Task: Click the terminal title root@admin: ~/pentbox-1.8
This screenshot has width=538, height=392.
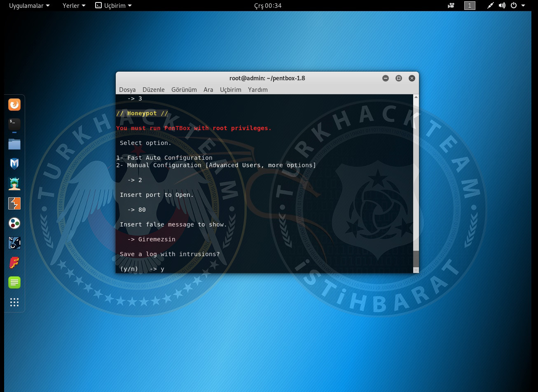Action: point(267,78)
